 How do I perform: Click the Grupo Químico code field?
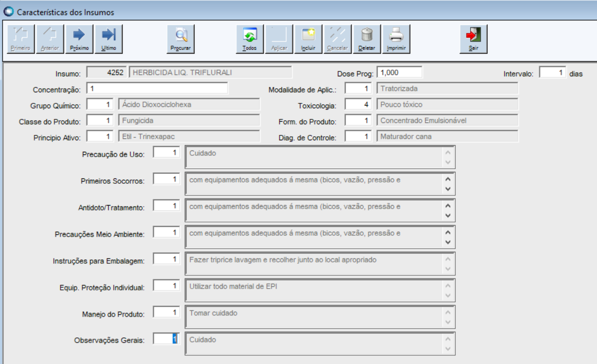click(x=100, y=105)
